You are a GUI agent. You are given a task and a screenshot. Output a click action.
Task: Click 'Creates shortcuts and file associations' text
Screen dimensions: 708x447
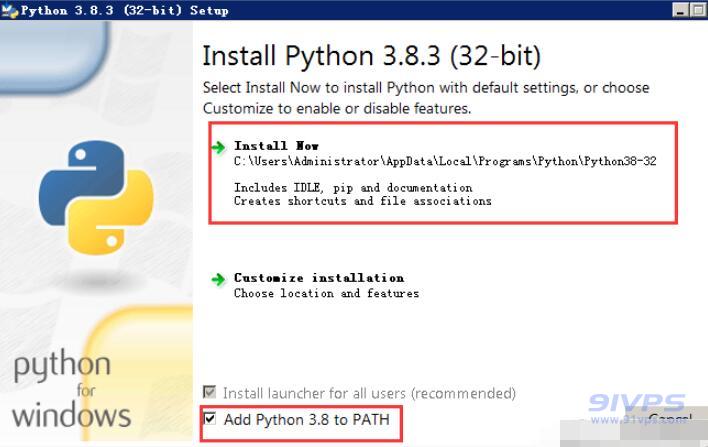click(363, 201)
